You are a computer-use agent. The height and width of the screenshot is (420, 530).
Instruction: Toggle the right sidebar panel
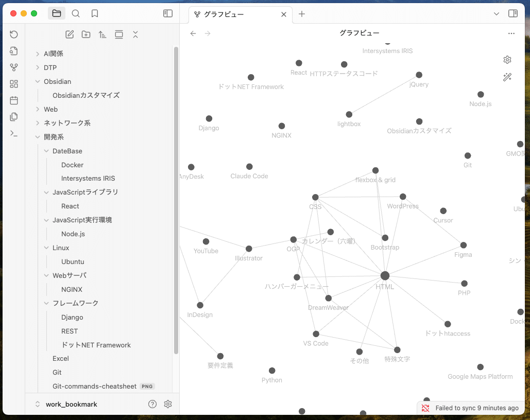click(x=513, y=13)
